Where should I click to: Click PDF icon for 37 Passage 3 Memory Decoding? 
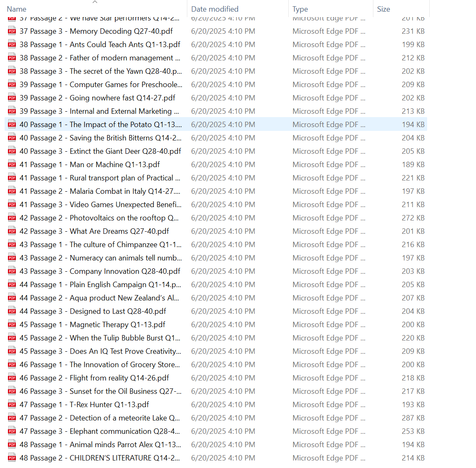(x=12, y=31)
